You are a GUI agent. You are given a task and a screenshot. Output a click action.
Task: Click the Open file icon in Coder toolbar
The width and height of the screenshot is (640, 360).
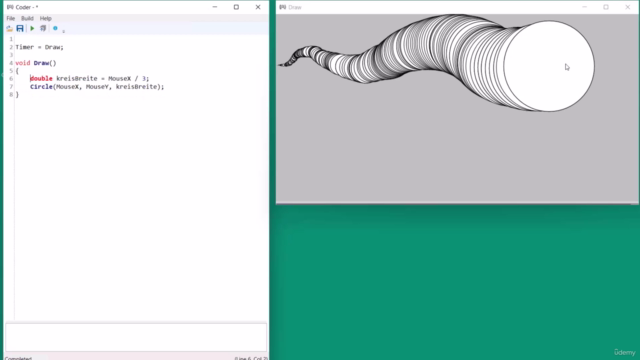pos(9,29)
